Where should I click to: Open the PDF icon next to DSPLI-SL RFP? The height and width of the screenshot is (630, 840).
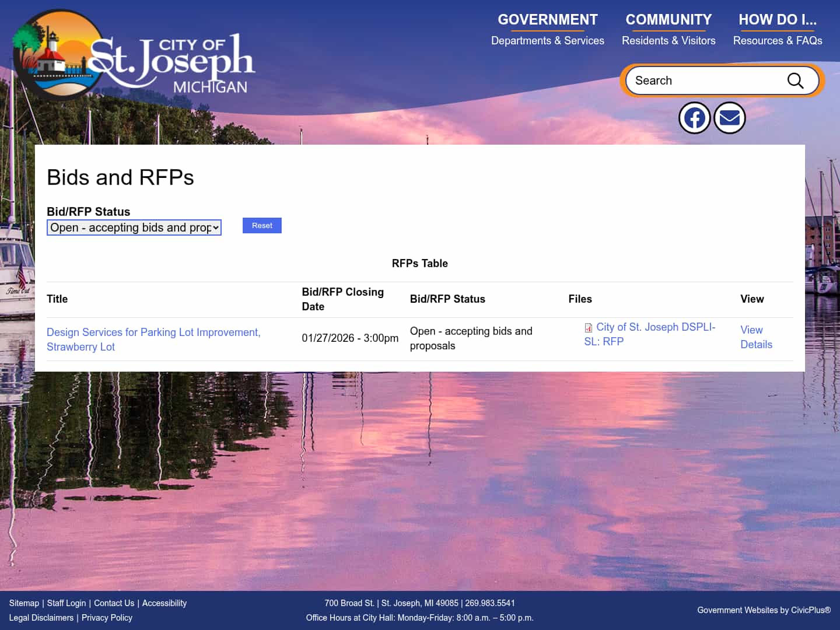[588, 327]
